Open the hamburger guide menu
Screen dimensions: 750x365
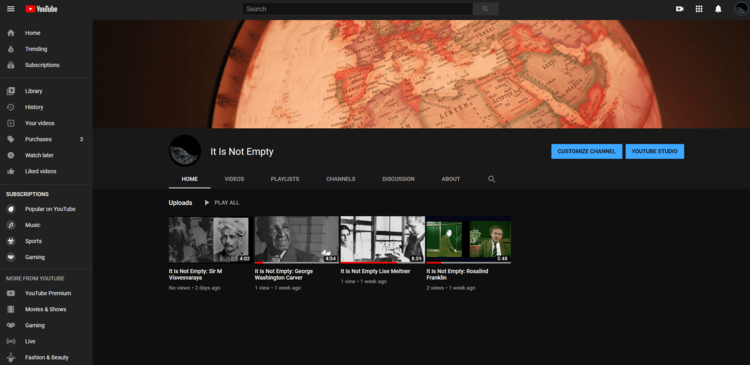pos(11,9)
